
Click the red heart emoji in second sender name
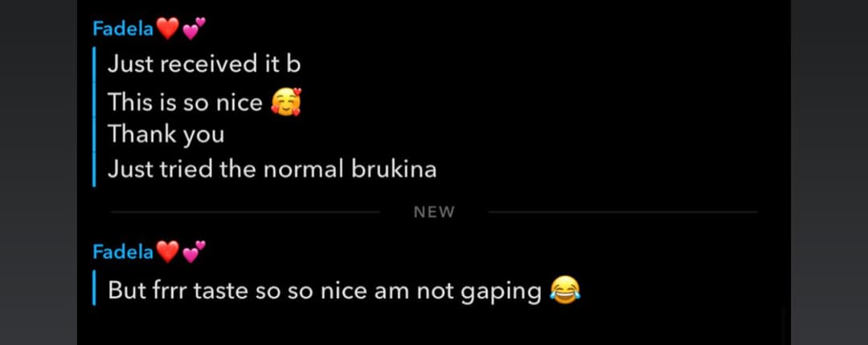click(x=168, y=253)
